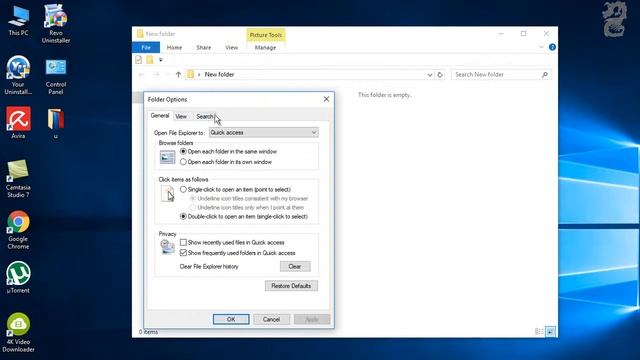Check 'Show recently used files in Quick access'
The image size is (640, 360).
[x=232, y=242]
